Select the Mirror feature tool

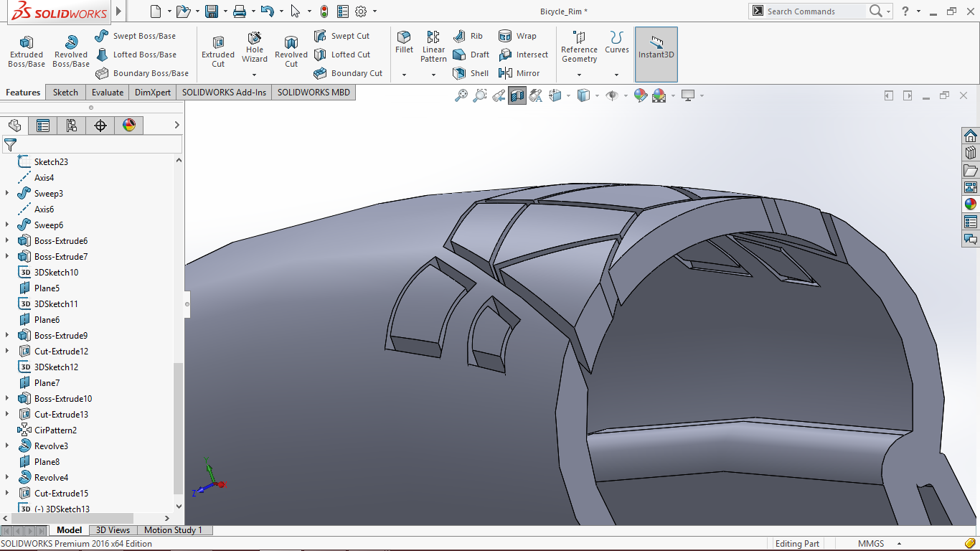click(x=520, y=73)
